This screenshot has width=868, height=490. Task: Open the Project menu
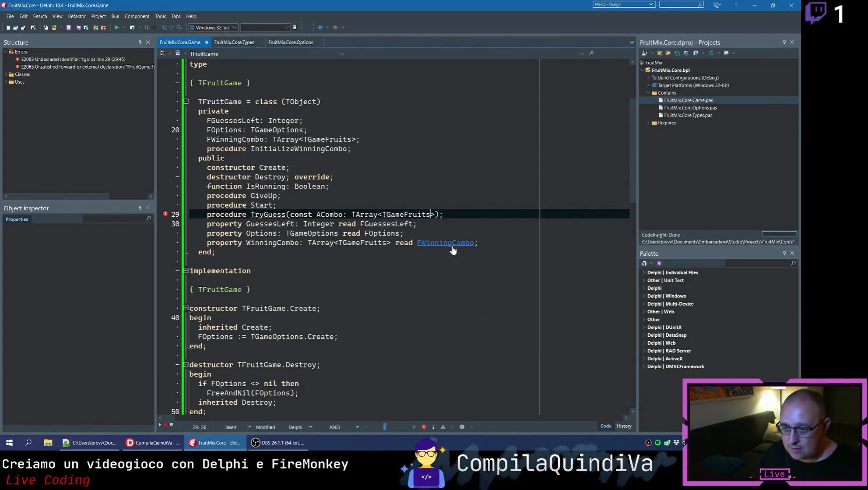pyautogui.click(x=98, y=16)
